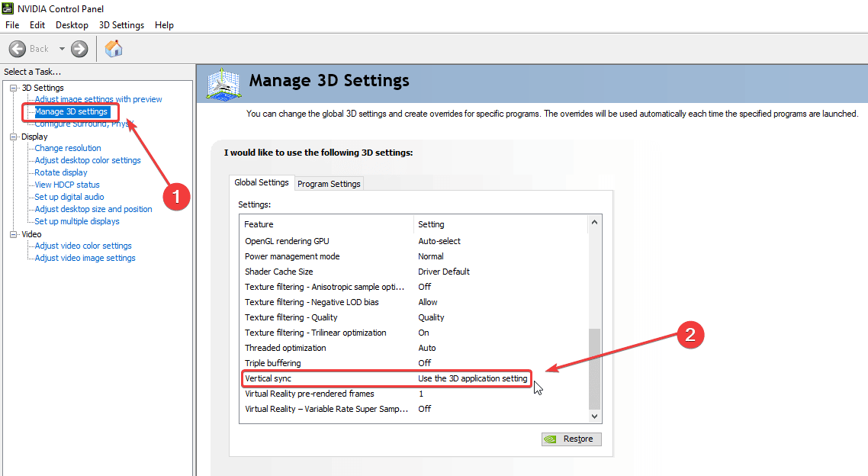Screen dimensions: 868x476
Task: Select the Threaded optimization row
Action: coord(414,348)
